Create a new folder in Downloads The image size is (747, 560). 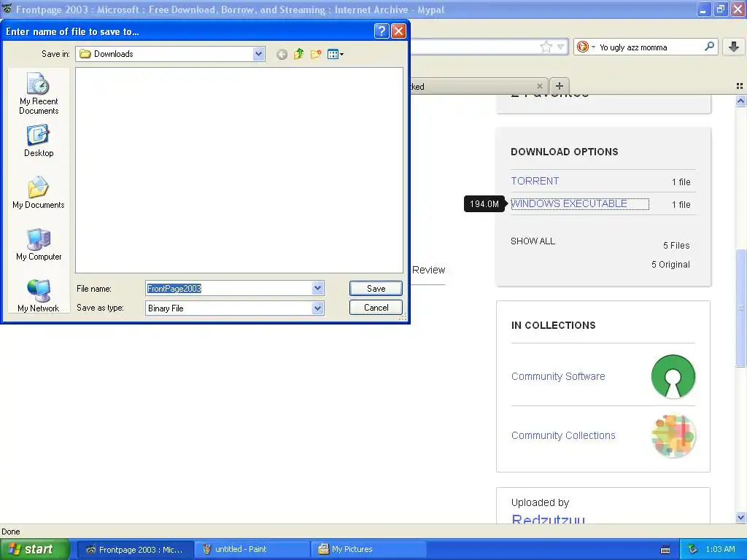(x=315, y=54)
